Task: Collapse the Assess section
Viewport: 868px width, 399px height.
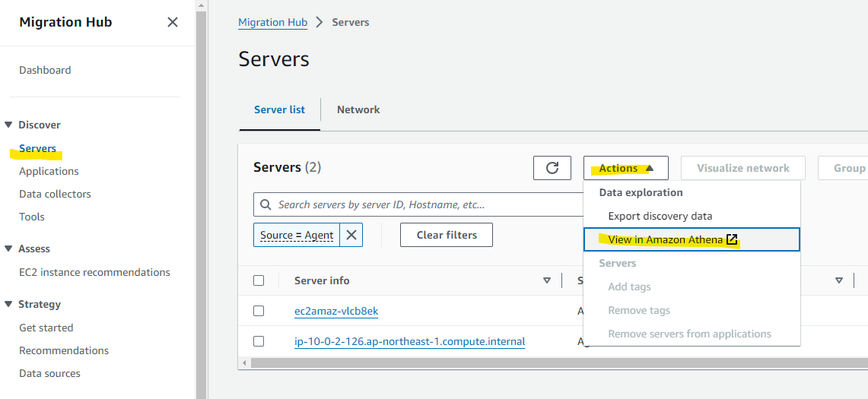Action: pos(8,249)
